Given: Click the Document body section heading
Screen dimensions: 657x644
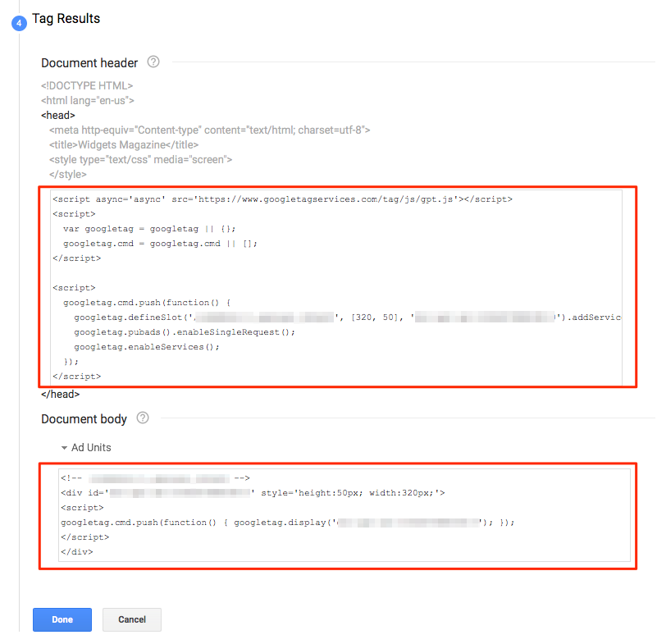Looking at the screenshot, I should click(x=84, y=419).
